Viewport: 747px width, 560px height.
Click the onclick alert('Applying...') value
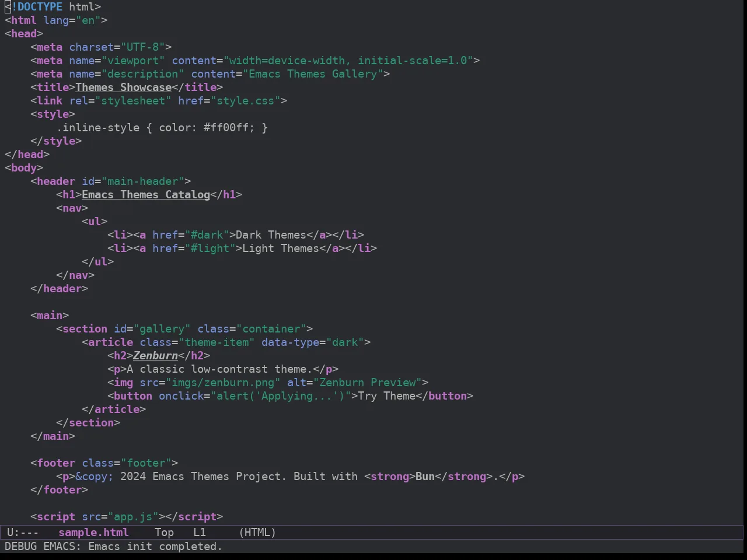tap(281, 396)
